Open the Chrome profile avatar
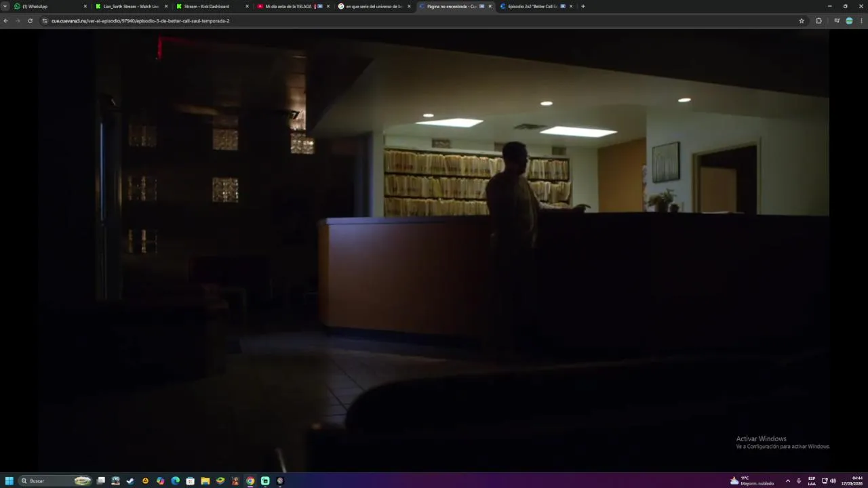This screenshot has height=488, width=868. click(x=849, y=20)
